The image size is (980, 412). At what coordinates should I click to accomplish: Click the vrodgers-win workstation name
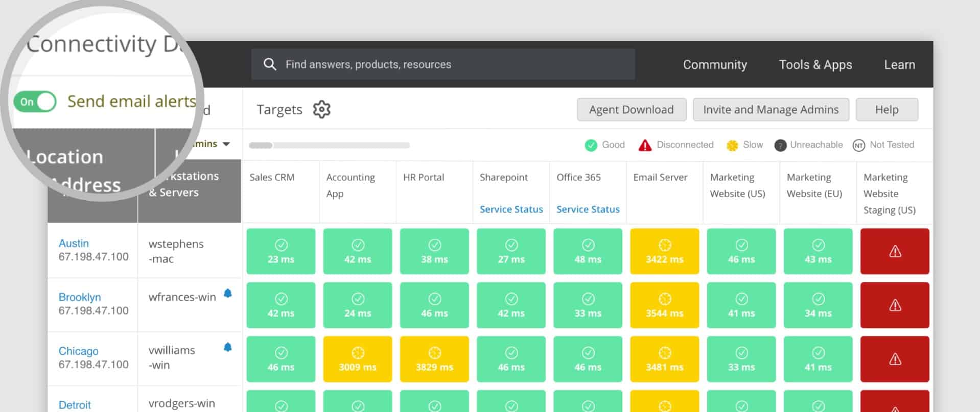tap(181, 403)
